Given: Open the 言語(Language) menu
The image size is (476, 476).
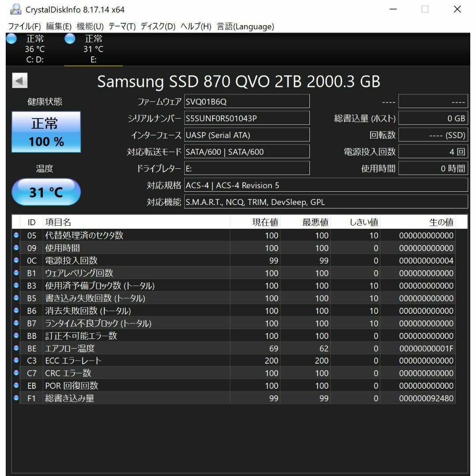Looking at the screenshot, I should pyautogui.click(x=245, y=26).
